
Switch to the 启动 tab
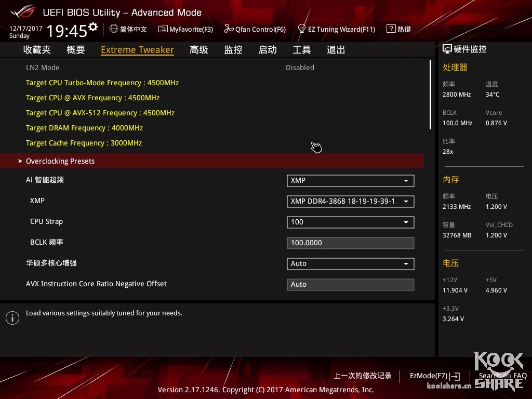click(268, 50)
